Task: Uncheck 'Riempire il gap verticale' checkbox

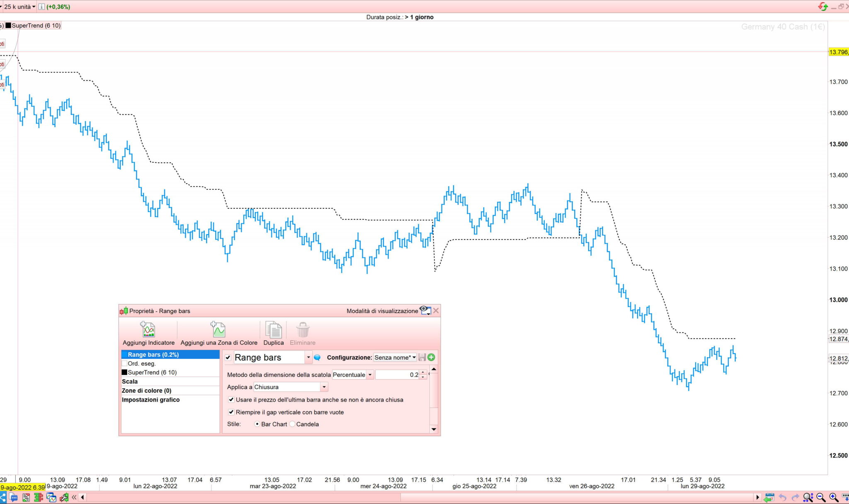Action: point(231,412)
